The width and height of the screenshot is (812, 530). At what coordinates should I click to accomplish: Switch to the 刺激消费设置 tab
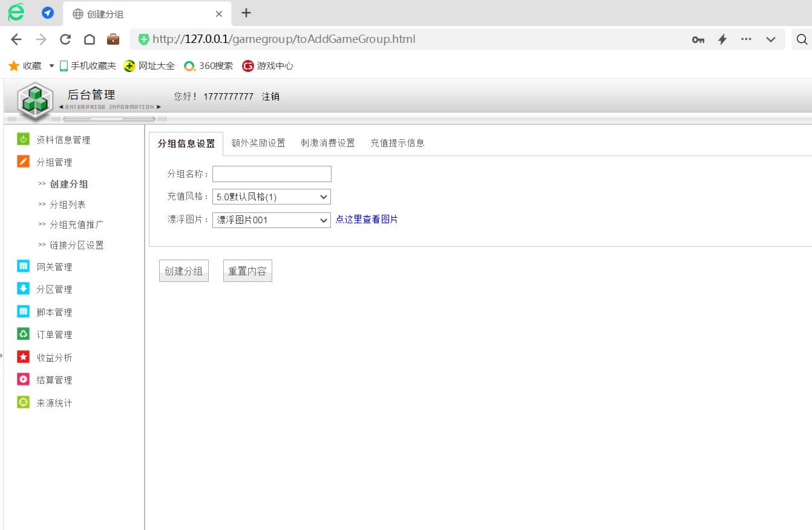327,143
